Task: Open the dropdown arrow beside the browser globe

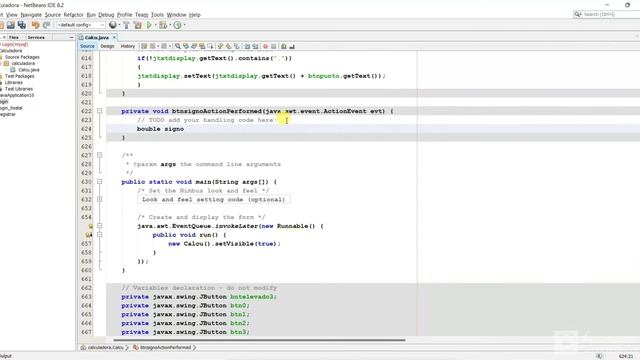Action: (x=119, y=25)
